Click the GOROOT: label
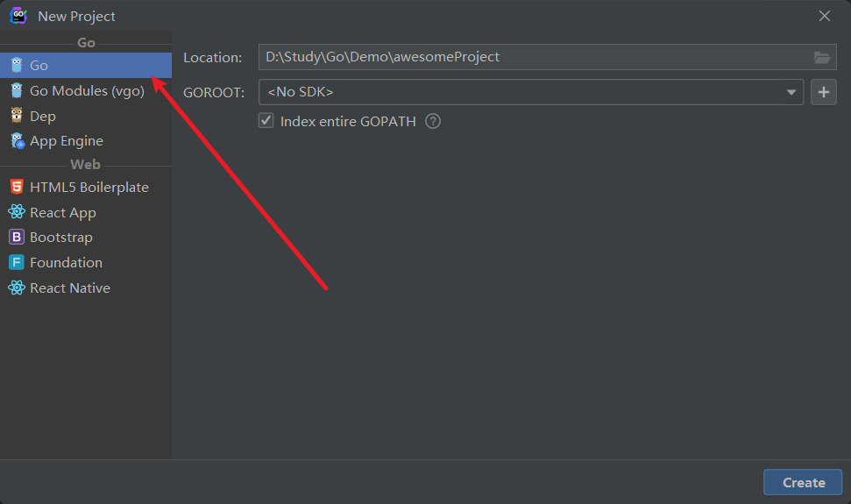The image size is (851, 504). click(x=214, y=93)
